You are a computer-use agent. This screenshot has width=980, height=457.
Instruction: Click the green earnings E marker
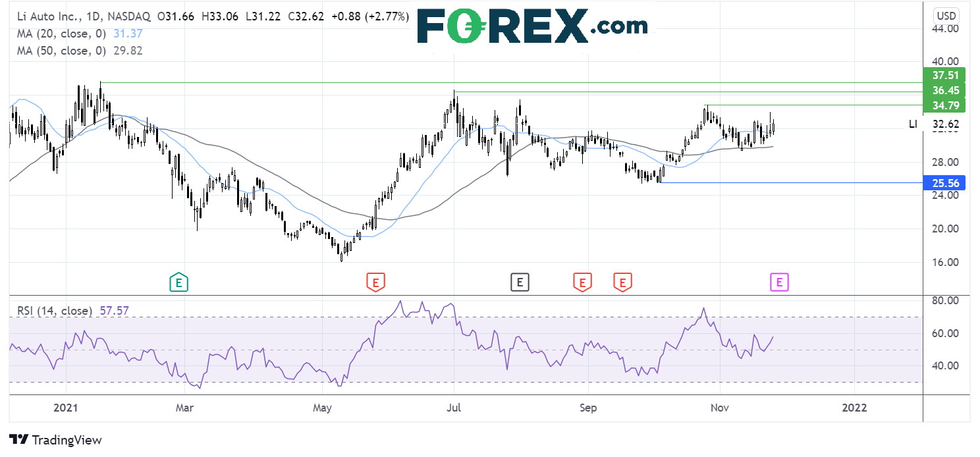[178, 282]
